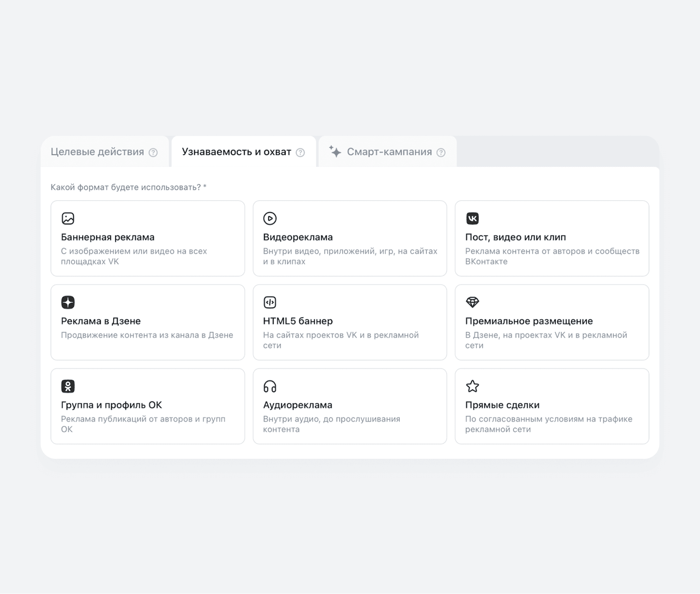This screenshot has height=594, width=700.
Task: Click the star icon on Прямые сделки
Action: [472, 386]
